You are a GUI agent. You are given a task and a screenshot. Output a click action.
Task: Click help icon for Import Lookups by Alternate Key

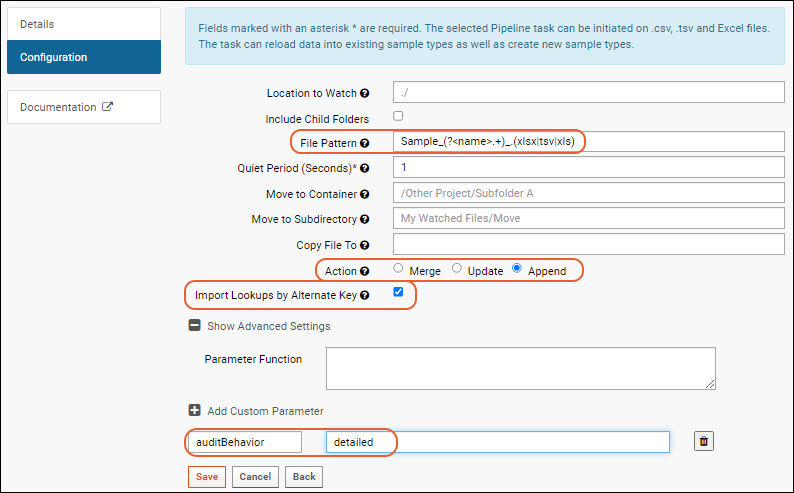click(365, 295)
